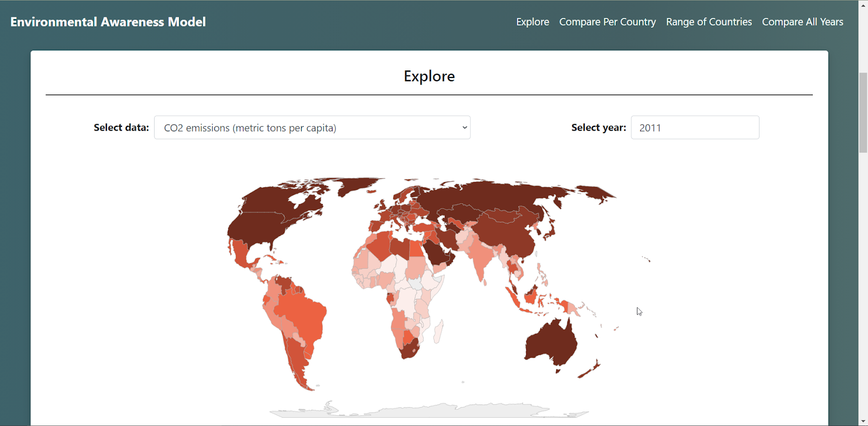Click the dropdown chevron for CO2 emissions
Screen dimensions: 868x426
tap(464, 128)
